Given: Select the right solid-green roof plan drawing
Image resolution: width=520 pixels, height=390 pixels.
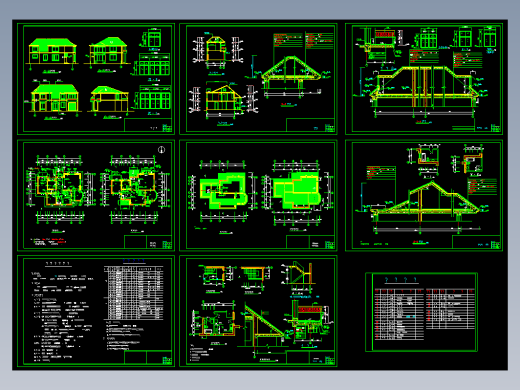Looking at the screenshot, I should (x=297, y=191).
